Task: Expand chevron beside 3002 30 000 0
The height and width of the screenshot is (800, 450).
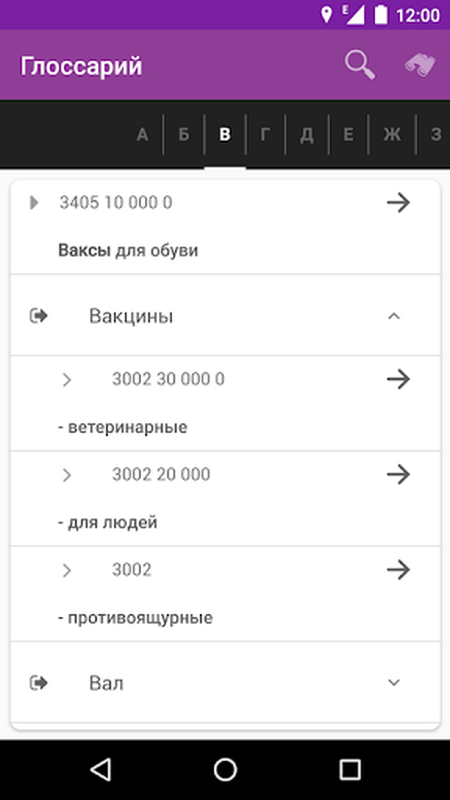Action: [66, 380]
